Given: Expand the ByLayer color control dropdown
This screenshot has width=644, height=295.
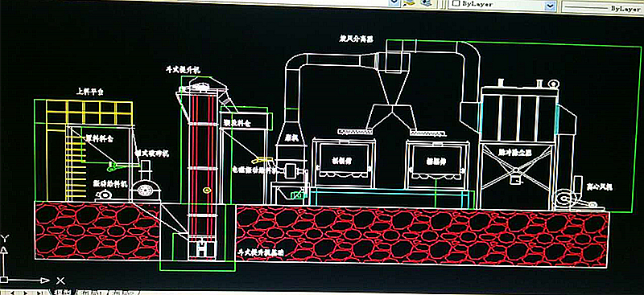Looking at the screenshot, I should [550, 6].
